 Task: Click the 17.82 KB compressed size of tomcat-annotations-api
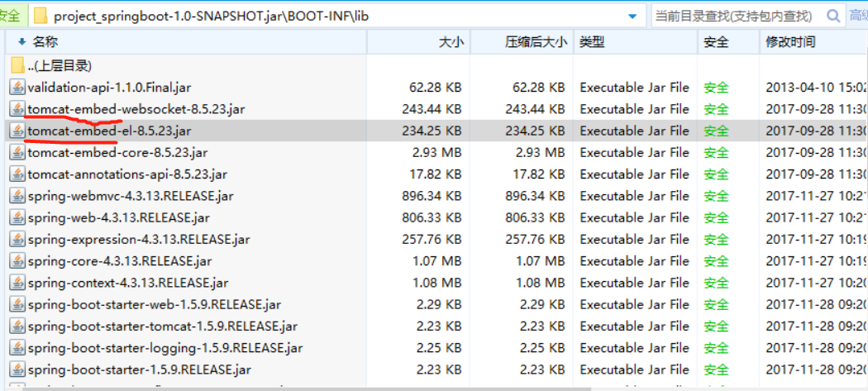[539, 174]
